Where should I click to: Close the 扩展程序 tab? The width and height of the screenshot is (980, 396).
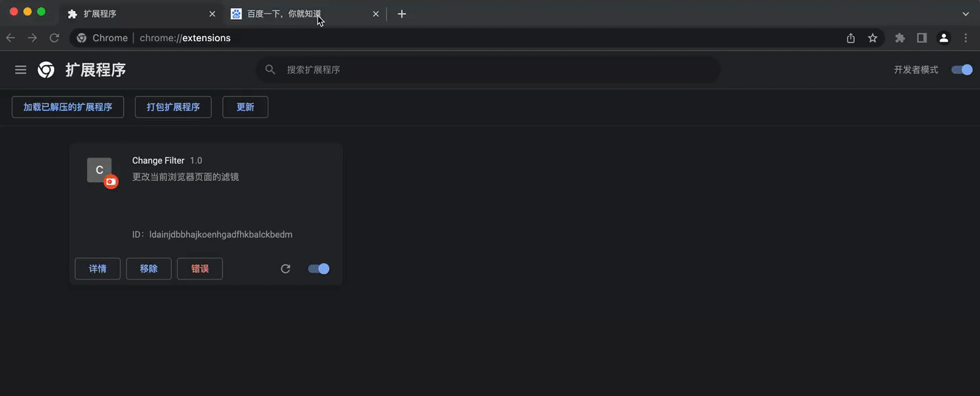[x=212, y=14]
